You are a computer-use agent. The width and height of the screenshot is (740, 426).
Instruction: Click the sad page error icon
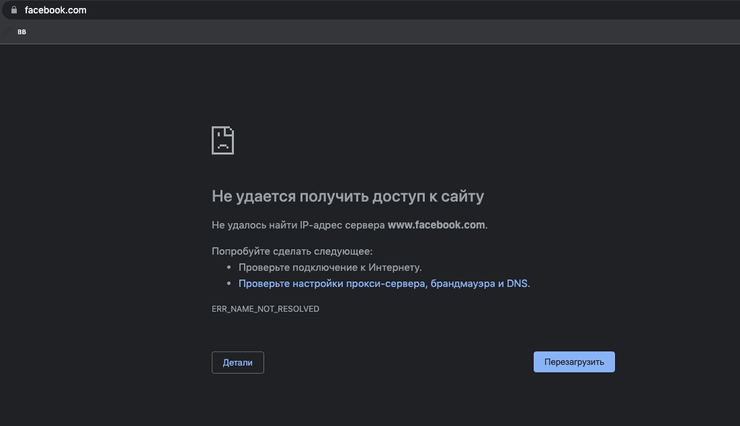223,140
